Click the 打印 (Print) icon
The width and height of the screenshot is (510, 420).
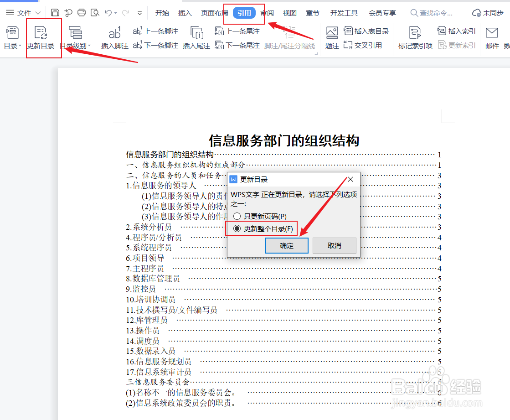click(81, 12)
